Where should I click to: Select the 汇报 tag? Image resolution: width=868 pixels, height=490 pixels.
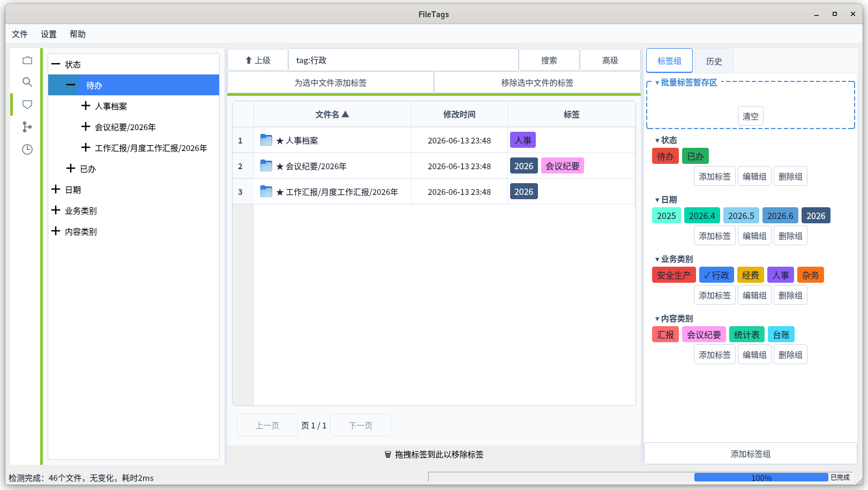[665, 335]
